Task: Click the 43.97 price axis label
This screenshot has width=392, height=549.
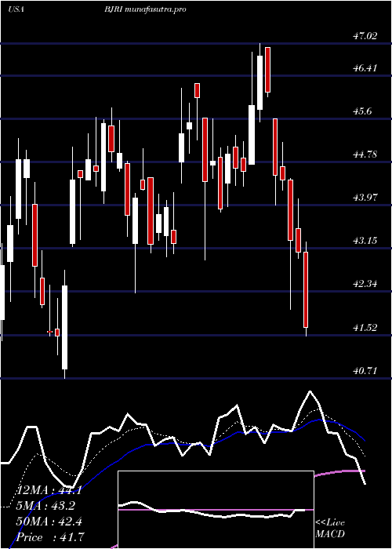Action: [x=365, y=198]
